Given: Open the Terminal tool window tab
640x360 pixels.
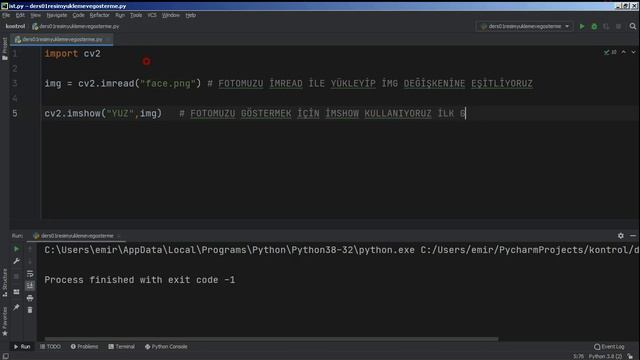Looking at the screenshot, I should pyautogui.click(x=122, y=347).
